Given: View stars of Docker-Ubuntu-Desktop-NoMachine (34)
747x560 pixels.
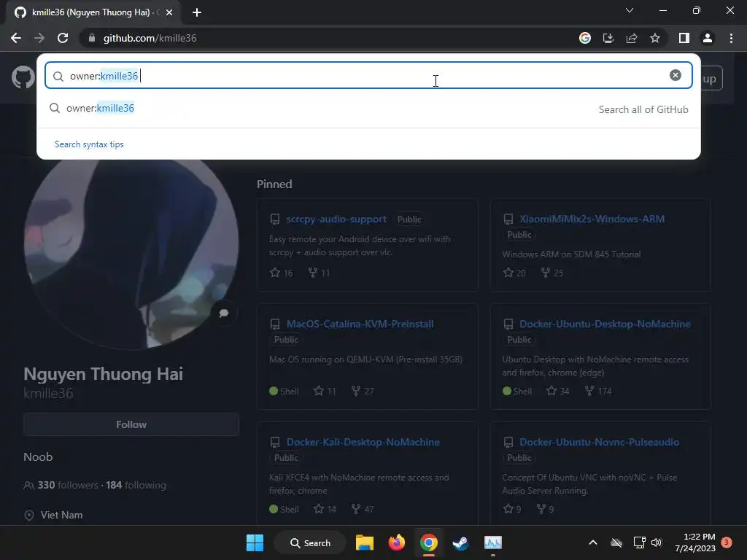Looking at the screenshot, I should click(558, 391).
